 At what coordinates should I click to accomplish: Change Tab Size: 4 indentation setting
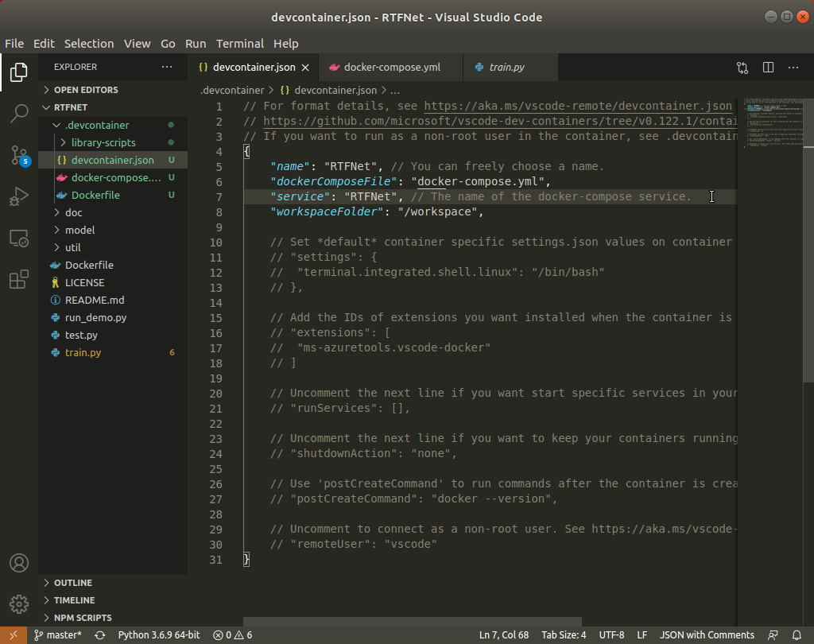[x=564, y=635]
